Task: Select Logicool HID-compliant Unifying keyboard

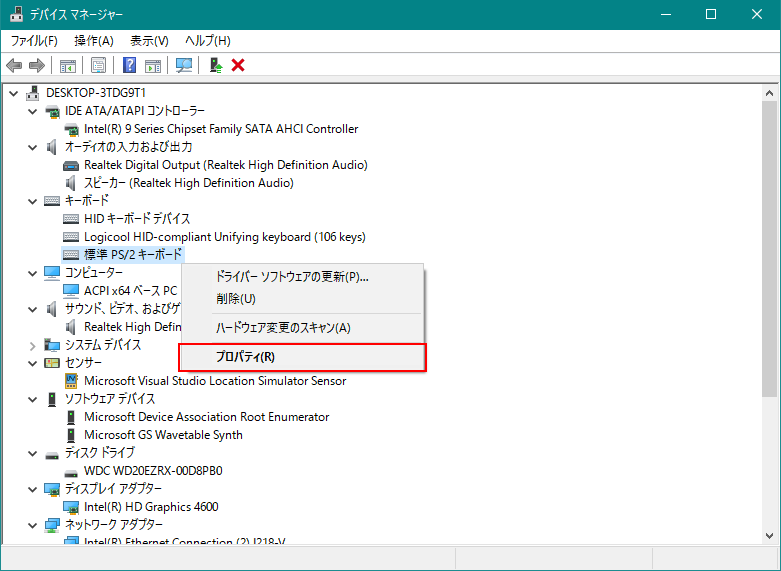Action: pyautogui.click(x=225, y=237)
